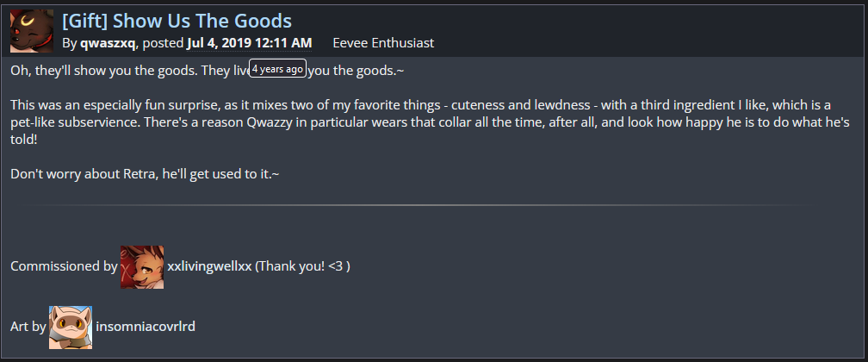The height and width of the screenshot is (362, 868).
Task: Open the qwaszxq author profile link
Action: [x=108, y=42]
